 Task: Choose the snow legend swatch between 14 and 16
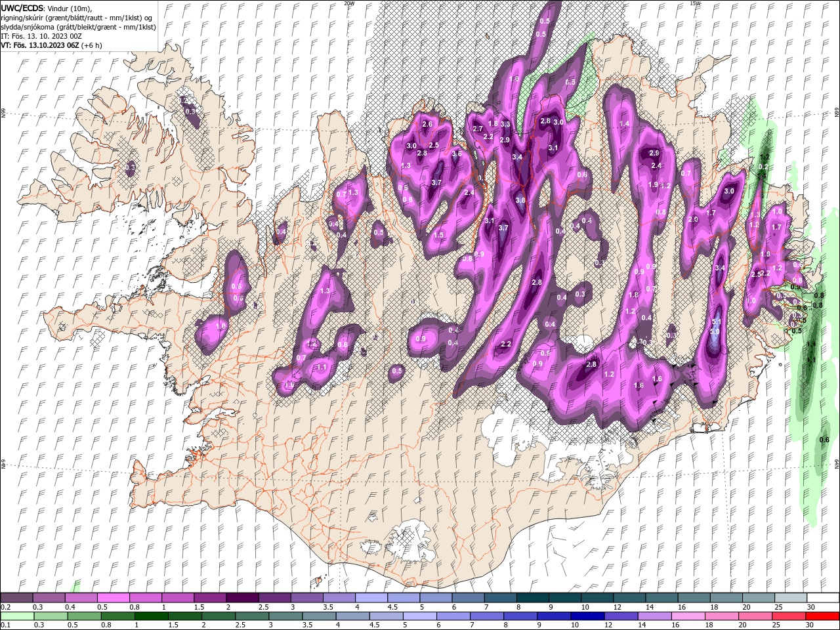(x=661, y=598)
